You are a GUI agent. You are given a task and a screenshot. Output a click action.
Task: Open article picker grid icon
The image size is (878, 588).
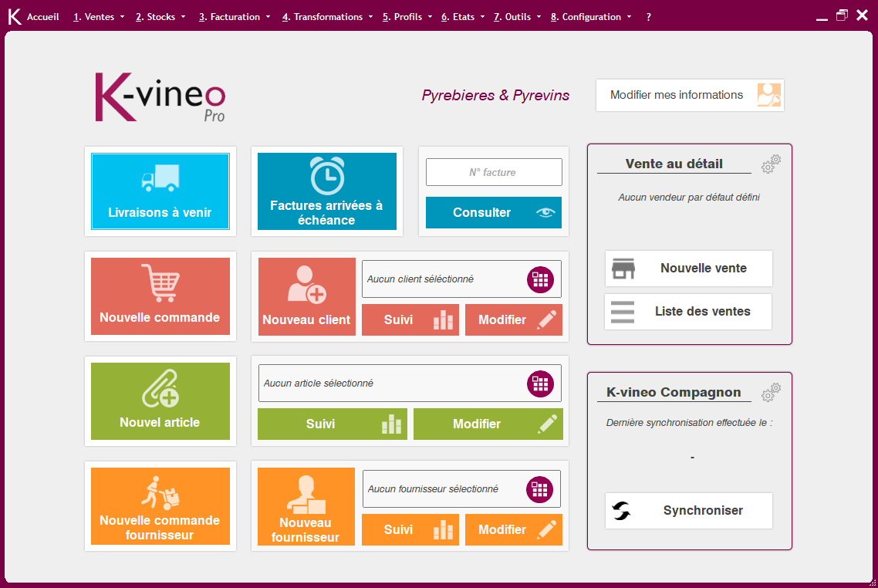(x=540, y=384)
